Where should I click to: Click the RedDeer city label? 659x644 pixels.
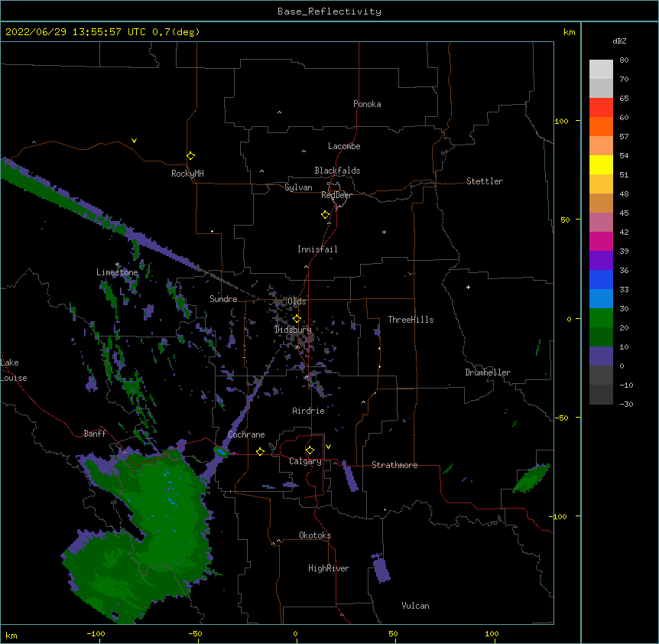[x=336, y=195]
